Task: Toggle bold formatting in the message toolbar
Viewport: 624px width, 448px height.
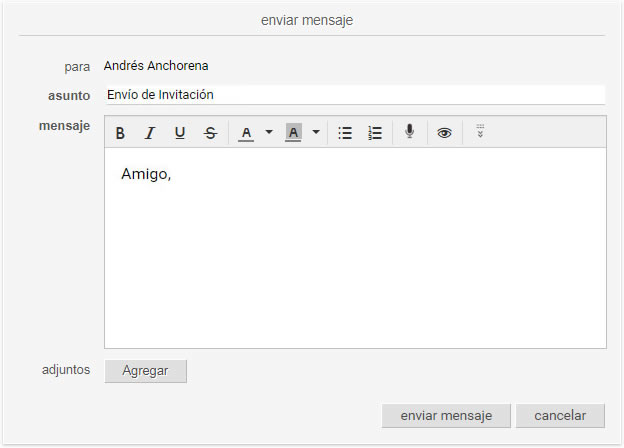Action: coord(120,132)
